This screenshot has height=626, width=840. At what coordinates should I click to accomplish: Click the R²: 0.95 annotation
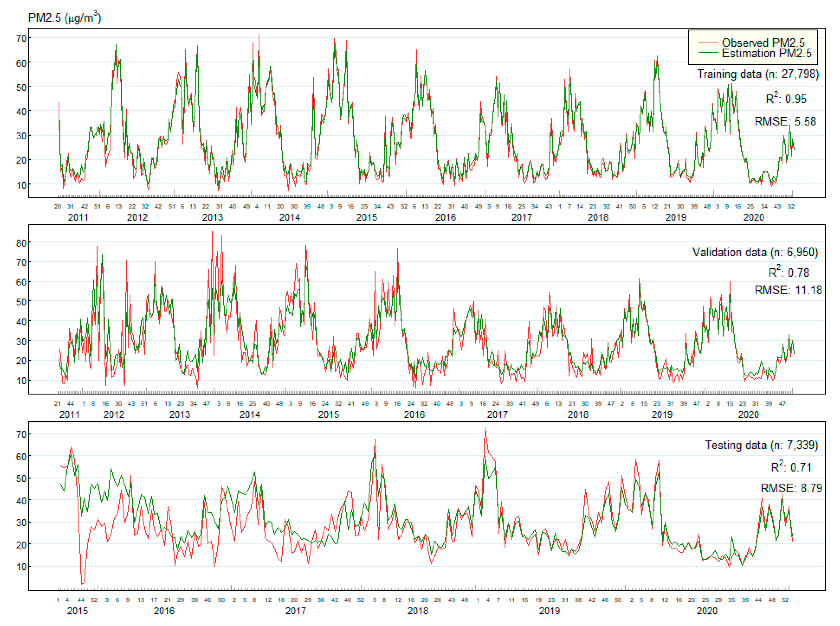[x=786, y=99]
